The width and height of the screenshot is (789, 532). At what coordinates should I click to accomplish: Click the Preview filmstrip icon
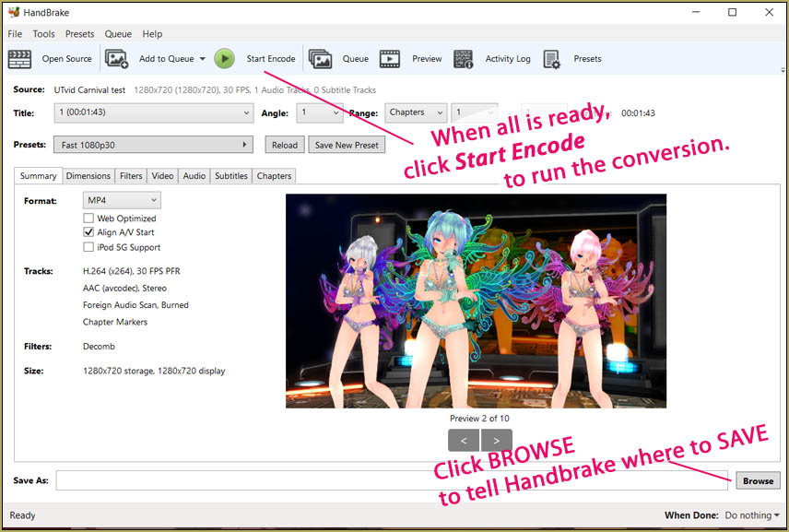click(390, 59)
